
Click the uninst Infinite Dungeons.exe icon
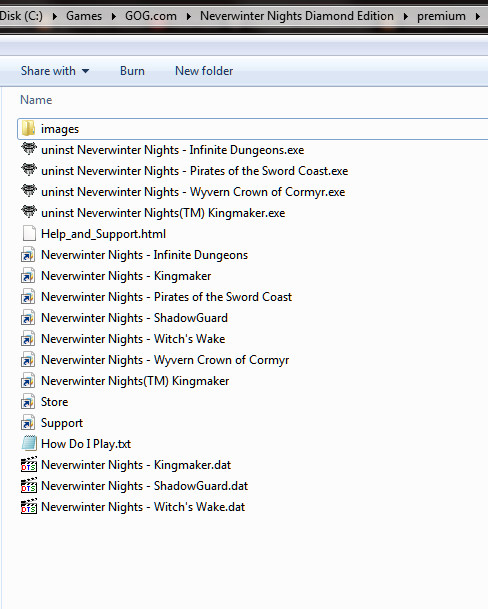click(x=29, y=149)
